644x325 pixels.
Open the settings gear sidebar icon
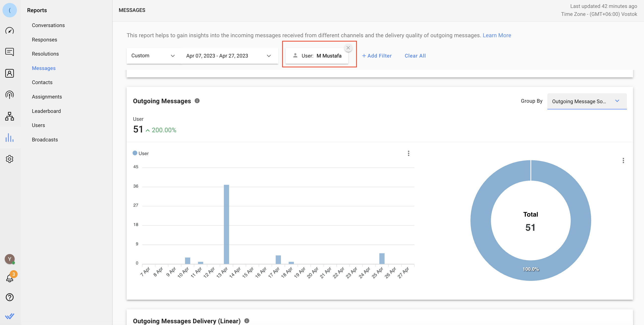pos(9,159)
